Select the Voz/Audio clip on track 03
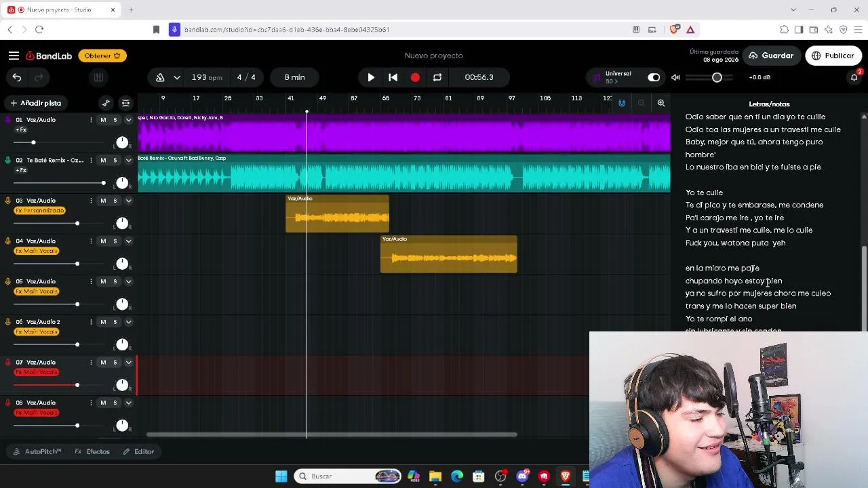This screenshot has width=868, height=488. coord(337,213)
